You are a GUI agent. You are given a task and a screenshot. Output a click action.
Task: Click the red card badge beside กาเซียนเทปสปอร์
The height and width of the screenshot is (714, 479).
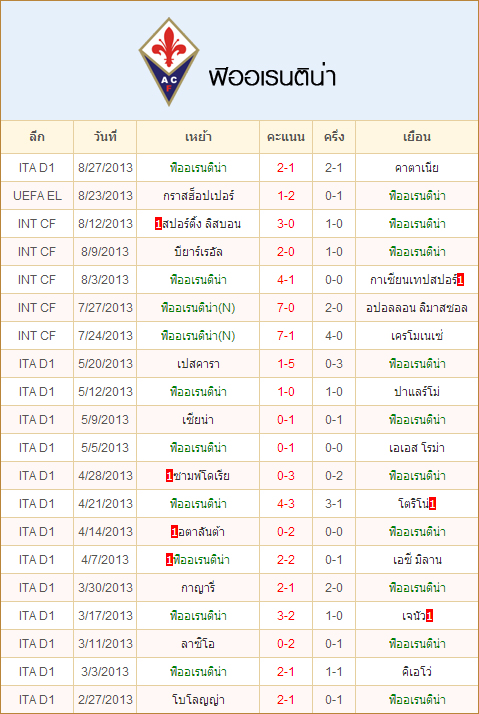click(460, 280)
